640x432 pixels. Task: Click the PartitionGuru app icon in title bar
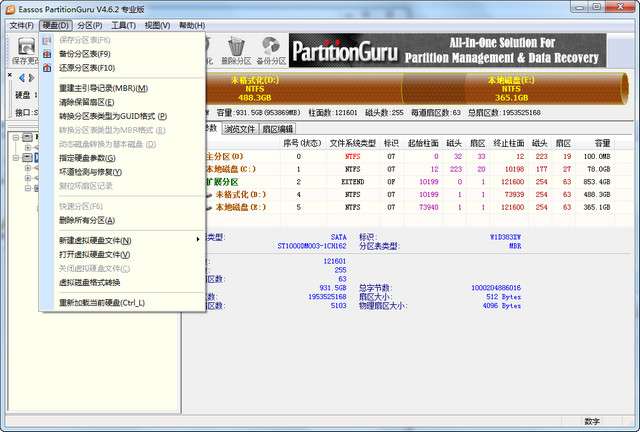point(10,9)
